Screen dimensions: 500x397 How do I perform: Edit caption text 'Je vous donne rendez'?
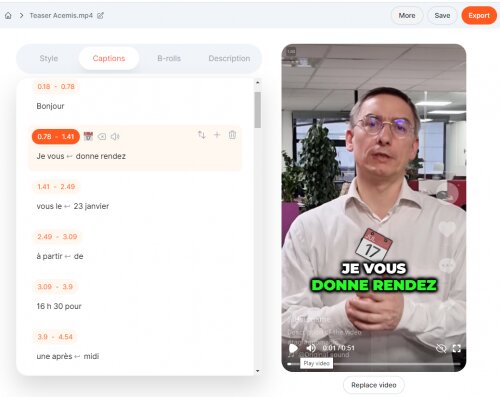[81, 156]
